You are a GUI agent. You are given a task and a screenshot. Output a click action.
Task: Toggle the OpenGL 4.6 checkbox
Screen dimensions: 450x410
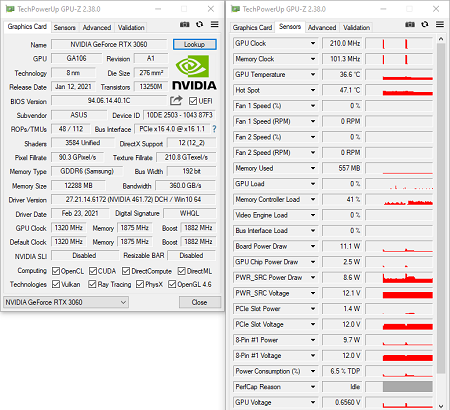[x=172, y=284]
